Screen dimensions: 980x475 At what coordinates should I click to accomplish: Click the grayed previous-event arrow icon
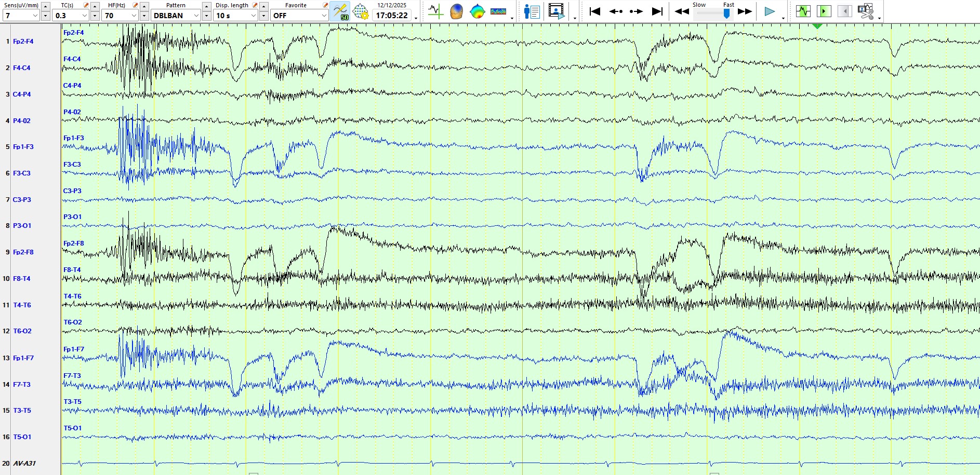pyautogui.click(x=845, y=11)
